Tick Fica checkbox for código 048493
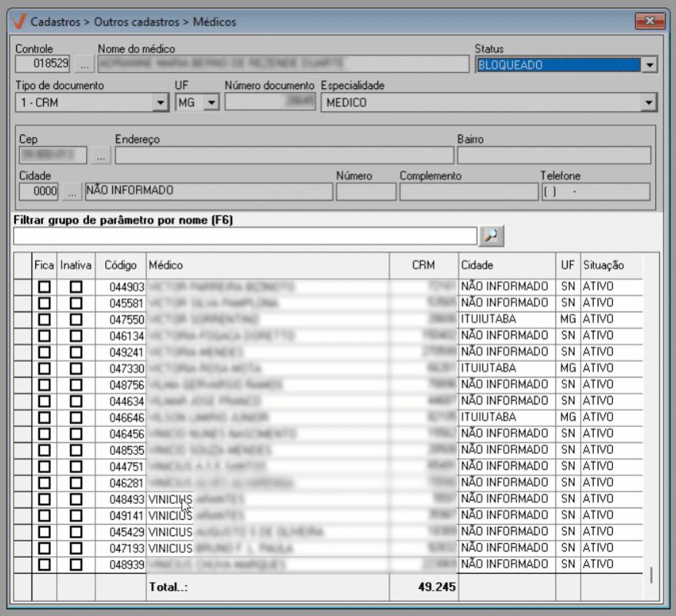 click(45, 499)
